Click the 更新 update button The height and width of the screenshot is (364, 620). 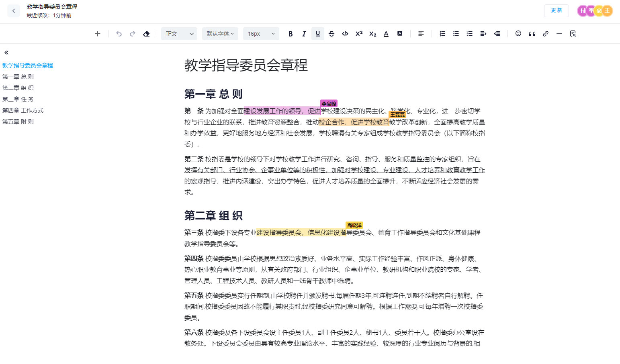pos(557,11)
